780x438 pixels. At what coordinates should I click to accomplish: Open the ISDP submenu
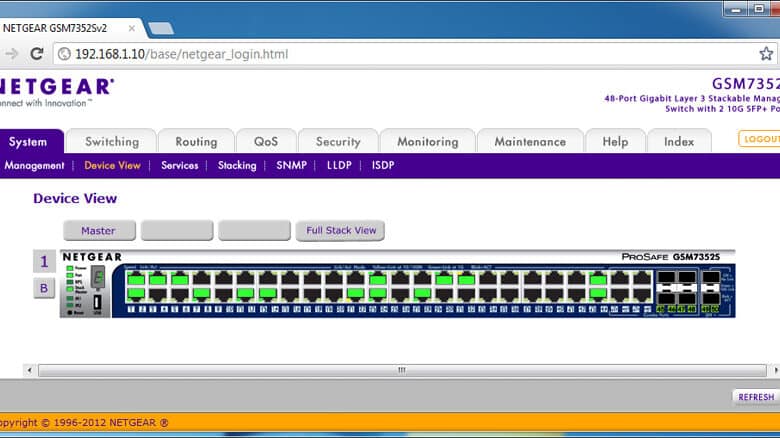pos(383,165)
